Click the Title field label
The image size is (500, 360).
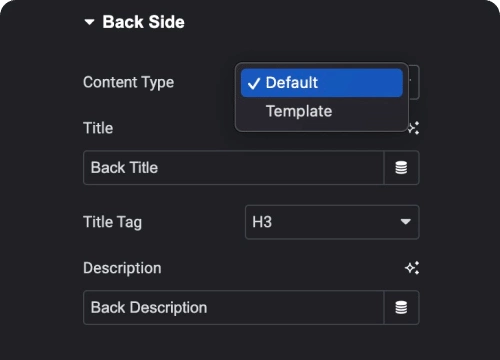coord(98,128)
